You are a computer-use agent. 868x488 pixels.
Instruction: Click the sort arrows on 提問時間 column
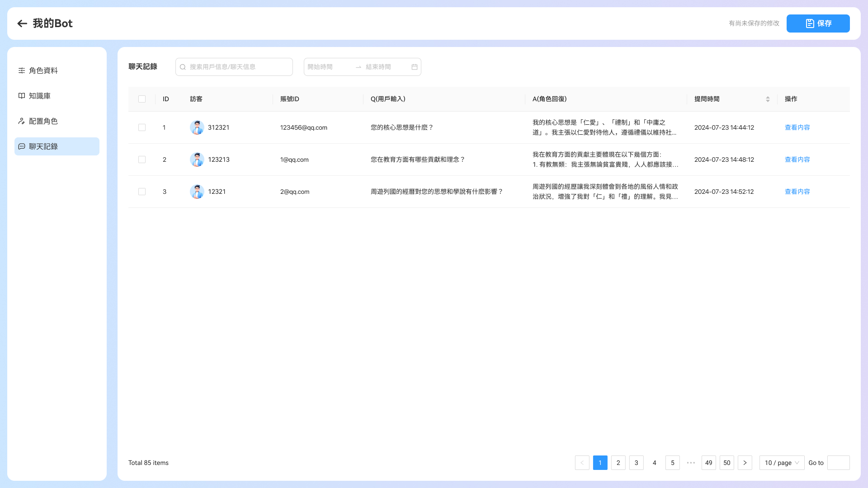[768, 99]
